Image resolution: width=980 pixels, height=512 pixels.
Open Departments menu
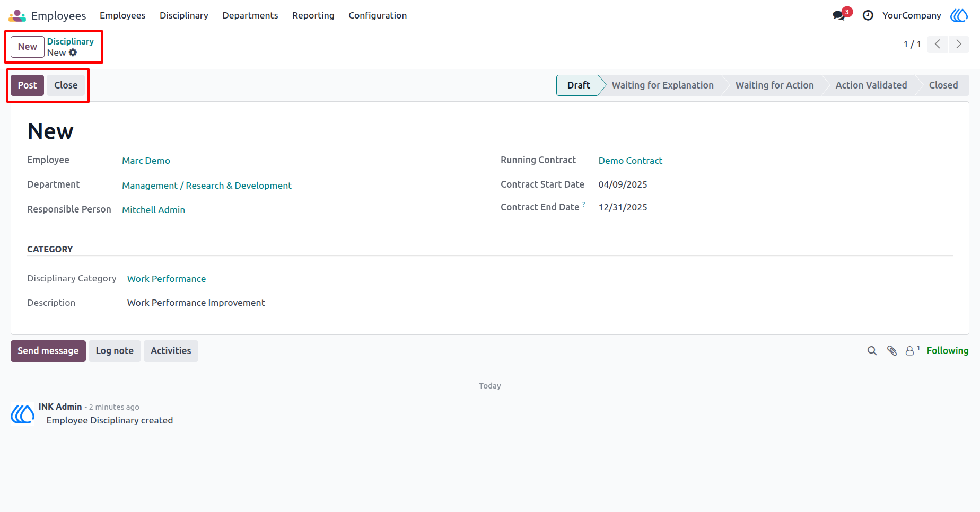click(x=250, y=15)
